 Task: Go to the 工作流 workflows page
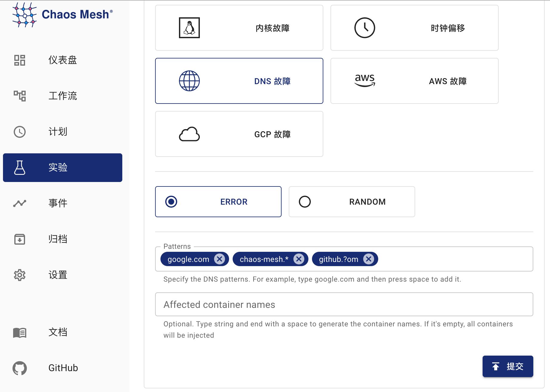63,96
